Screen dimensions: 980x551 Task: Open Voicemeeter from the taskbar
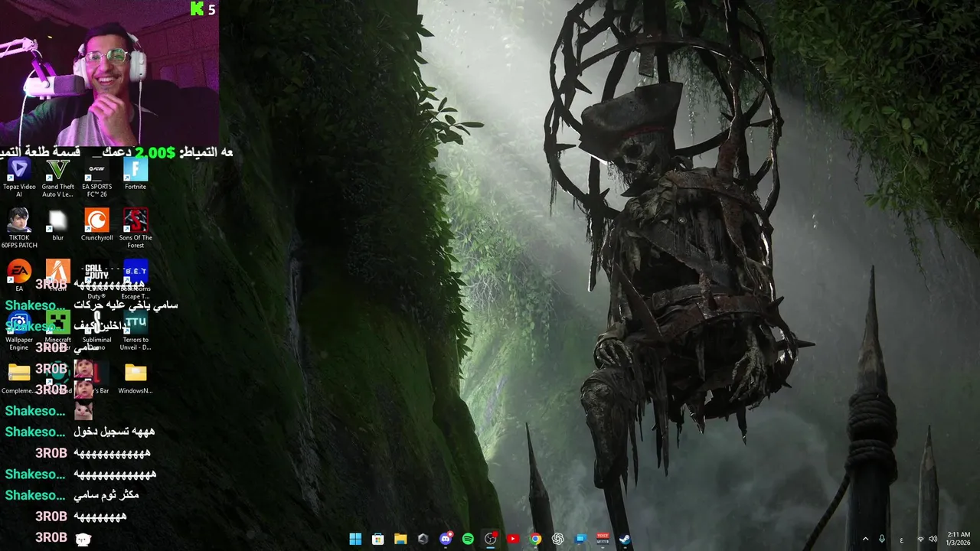click(x=603, y=539)
